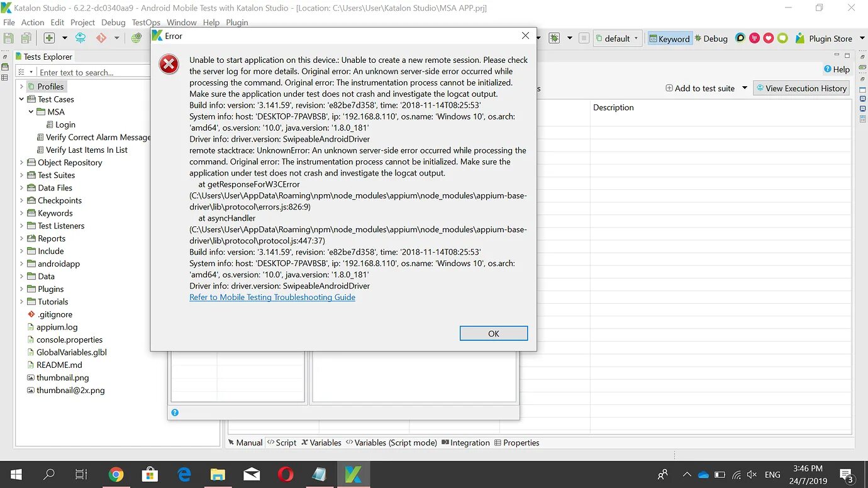
Task: Open the Plugin Store
Action: [x=823, y=38]
